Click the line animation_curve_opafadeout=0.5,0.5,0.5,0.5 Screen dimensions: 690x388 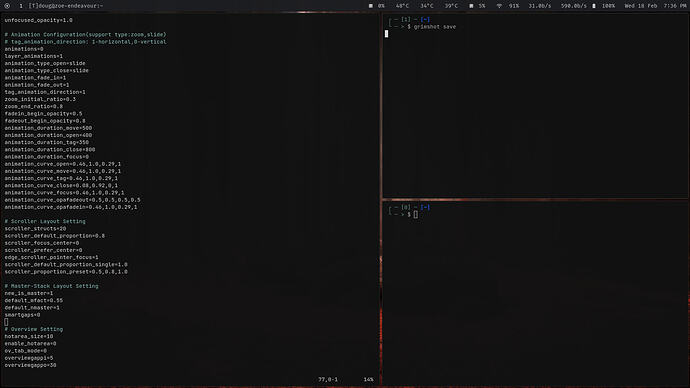[x=73, y=200]
